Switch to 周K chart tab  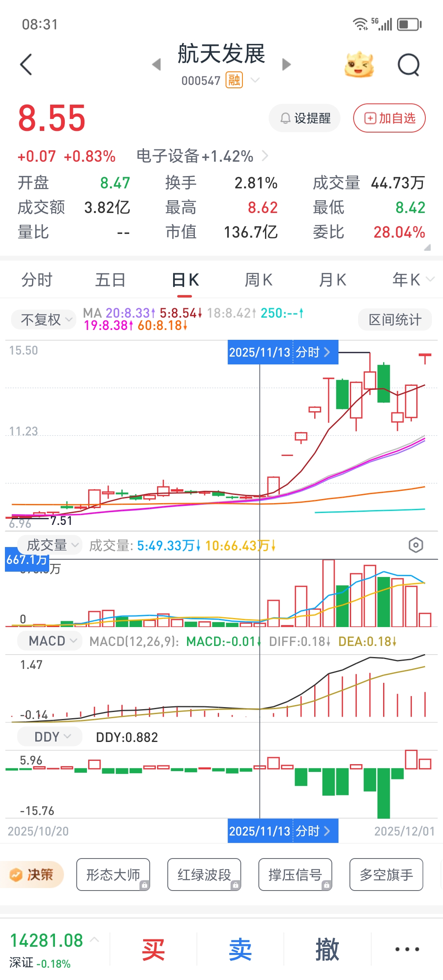(x=258, y=280)
